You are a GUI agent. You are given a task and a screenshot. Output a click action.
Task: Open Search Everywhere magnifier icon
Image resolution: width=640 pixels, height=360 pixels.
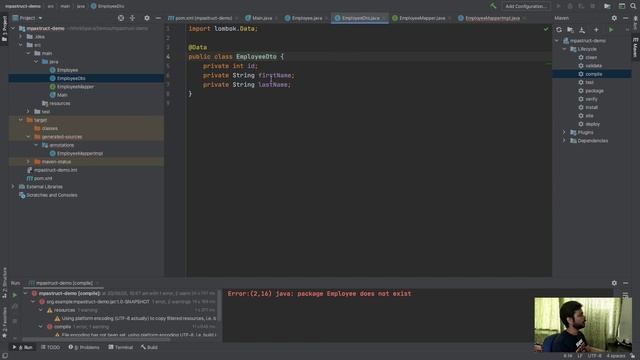click(x=633, y=6)
